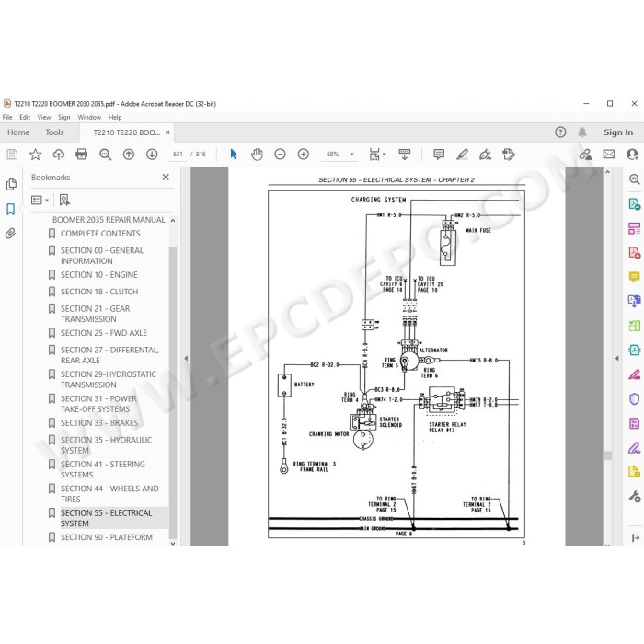
Task: Open the stamp tool in toolbar
Action: 509,155
